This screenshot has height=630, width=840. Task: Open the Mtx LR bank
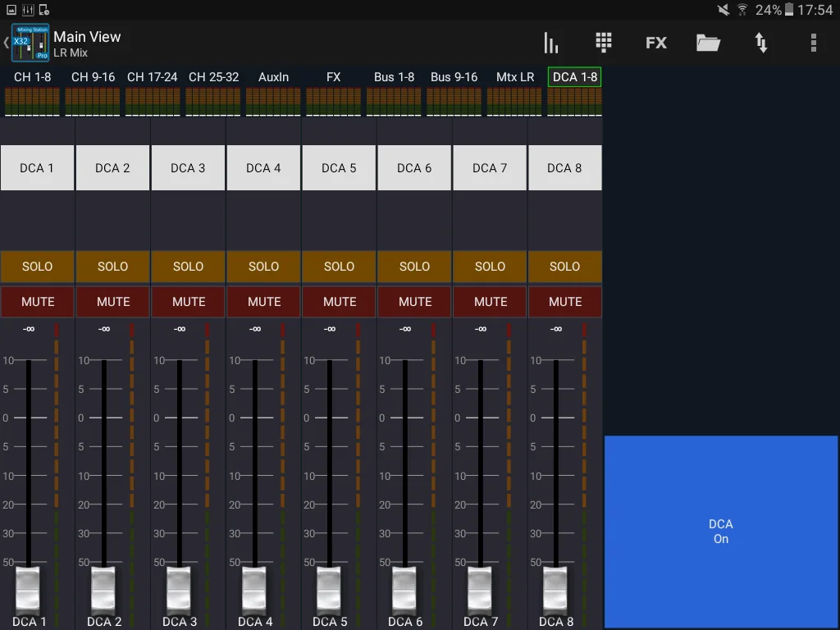(x=514, y=76)
